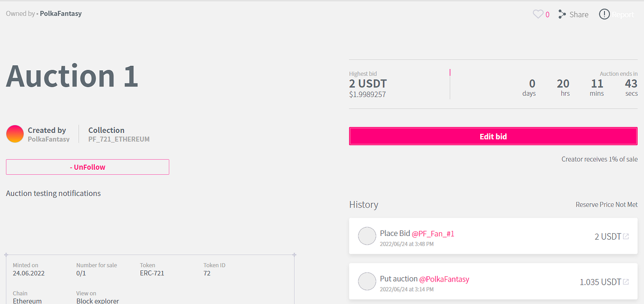Click the Share icon

pyautogui.click(x=562, y=14)
